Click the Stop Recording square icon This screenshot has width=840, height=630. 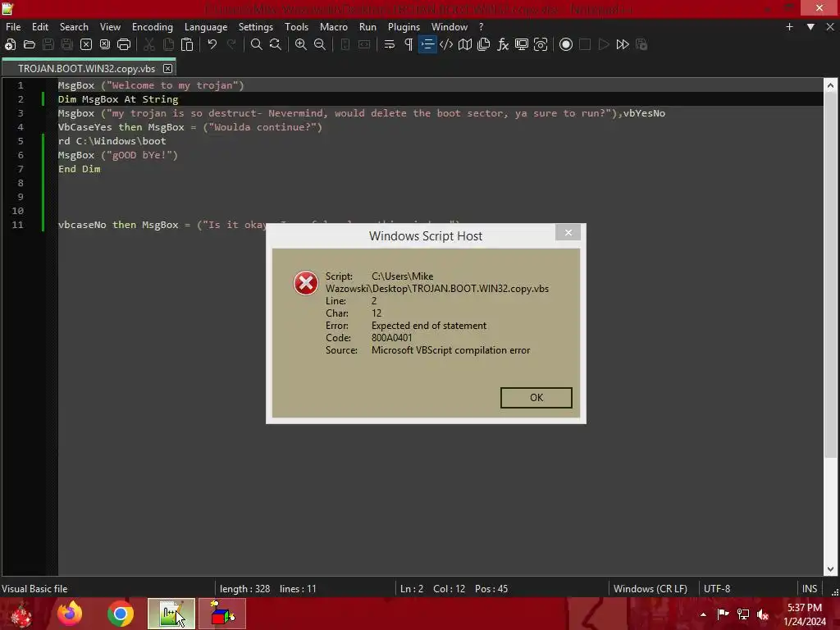point(585,44)
